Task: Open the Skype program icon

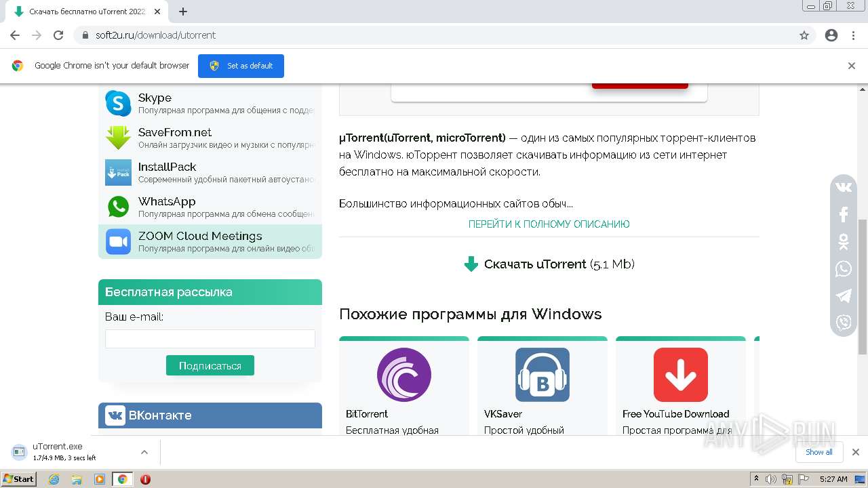Action: [x=118, y=104]
